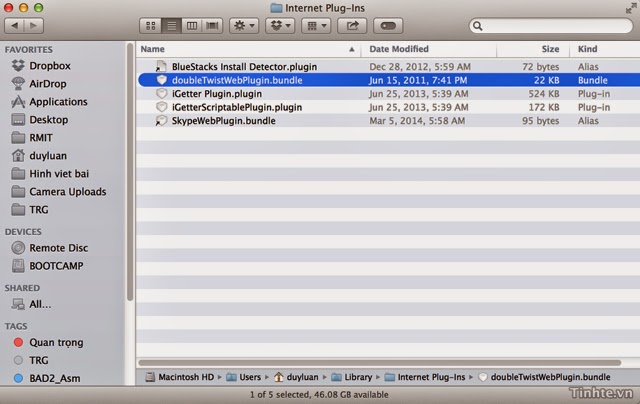Toggle full screen with top-right arrows
This screenshot has width=640, height=404.
[x=631, y=8]
